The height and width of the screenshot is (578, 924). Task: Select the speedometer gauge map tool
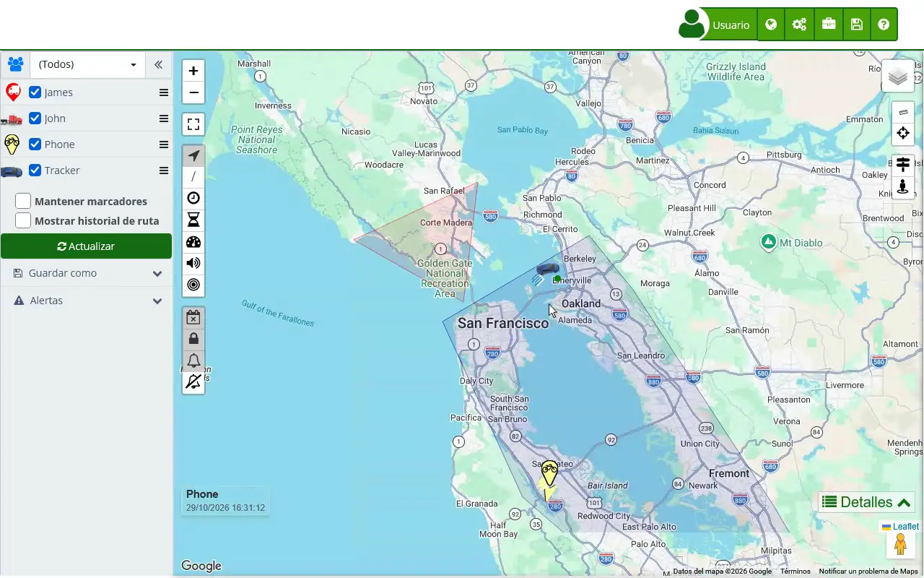(193, 241)
